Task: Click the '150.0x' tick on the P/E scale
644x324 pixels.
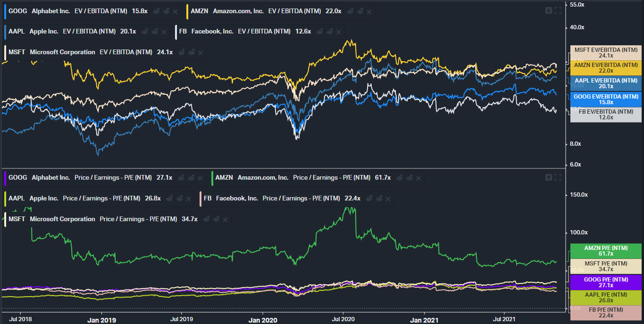Action: (x=579, y=195)
